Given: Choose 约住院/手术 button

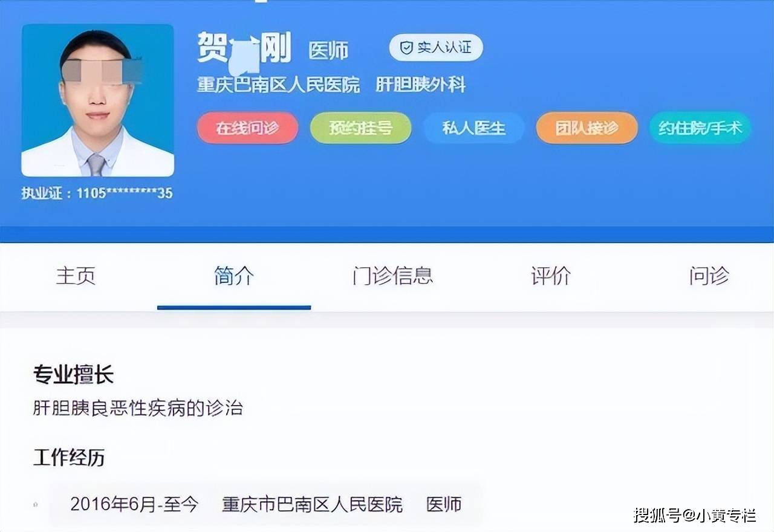Looking at the screenshot, I should point(700,128).
